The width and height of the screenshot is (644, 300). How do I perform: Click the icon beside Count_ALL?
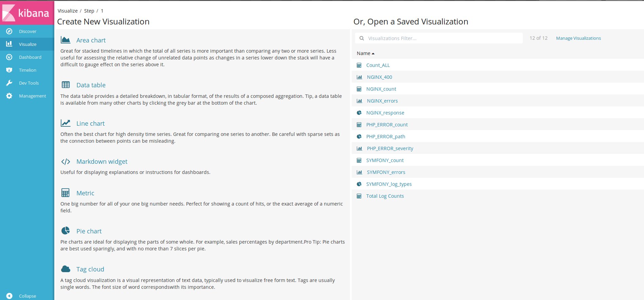[359, 65]
